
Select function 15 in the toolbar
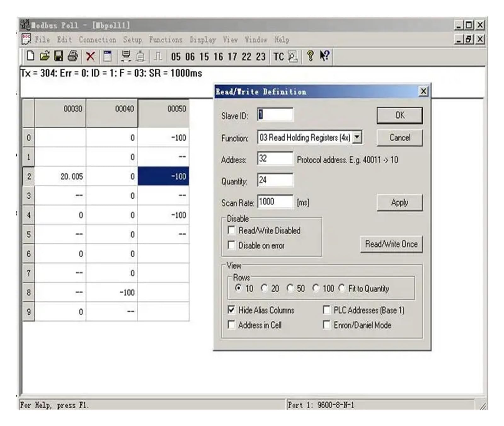204,57
